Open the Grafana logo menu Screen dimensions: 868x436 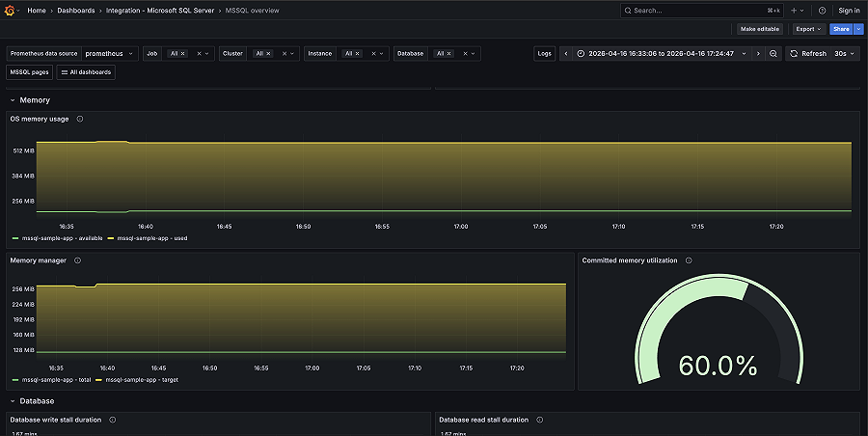pos(10,11)
